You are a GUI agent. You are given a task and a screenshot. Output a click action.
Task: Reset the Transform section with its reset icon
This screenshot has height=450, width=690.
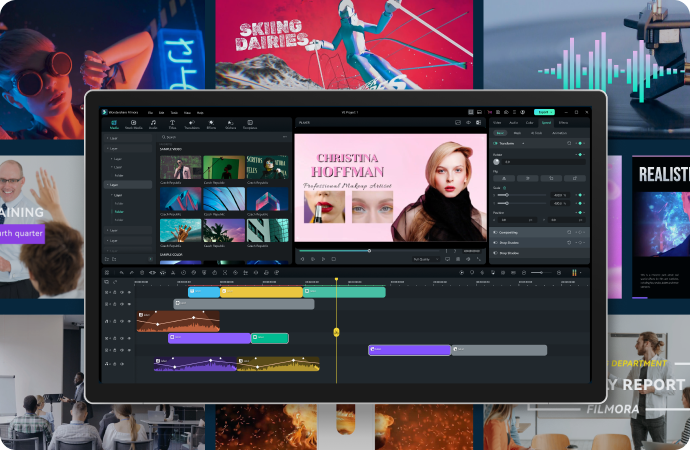pyautogui.click(x=569, y=143)
